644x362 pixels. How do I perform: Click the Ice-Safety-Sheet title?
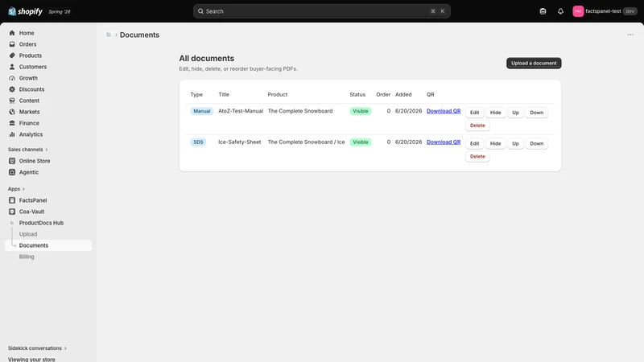click(239, 142)
